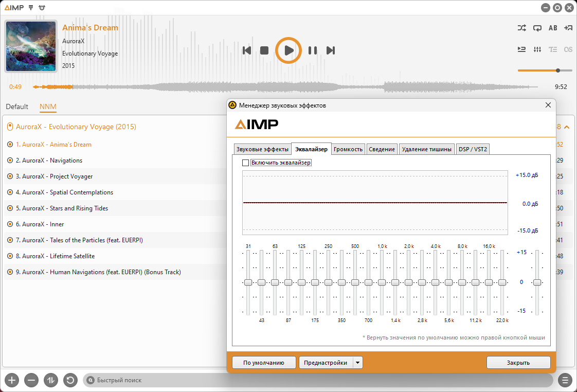Click the 500 Hz equalizer slider handle
This screenshot has height=392, width=577.
[x=355, y=282]
